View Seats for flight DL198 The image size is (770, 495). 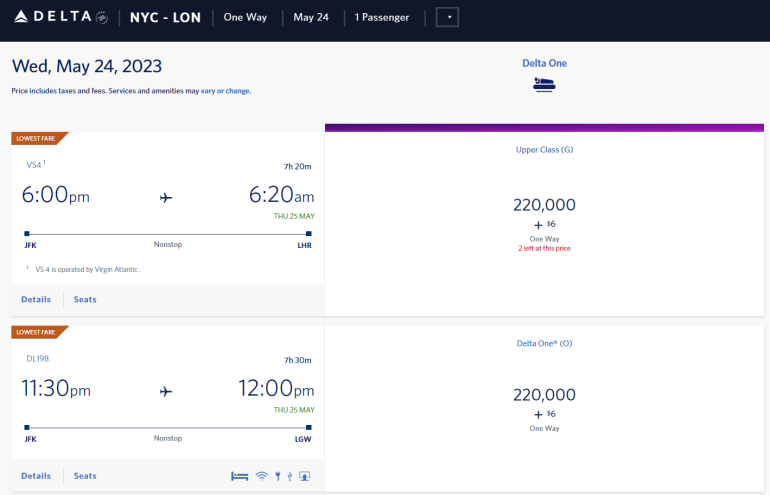[85, 476]
